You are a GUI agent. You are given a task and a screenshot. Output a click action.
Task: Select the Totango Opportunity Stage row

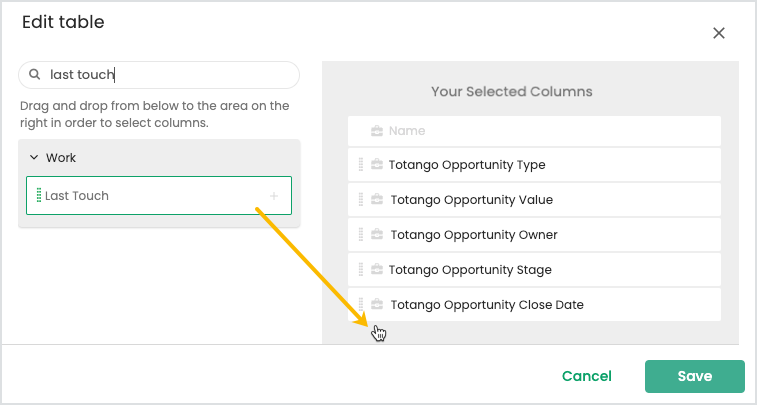pyautogui.click(x=534, y=270)
